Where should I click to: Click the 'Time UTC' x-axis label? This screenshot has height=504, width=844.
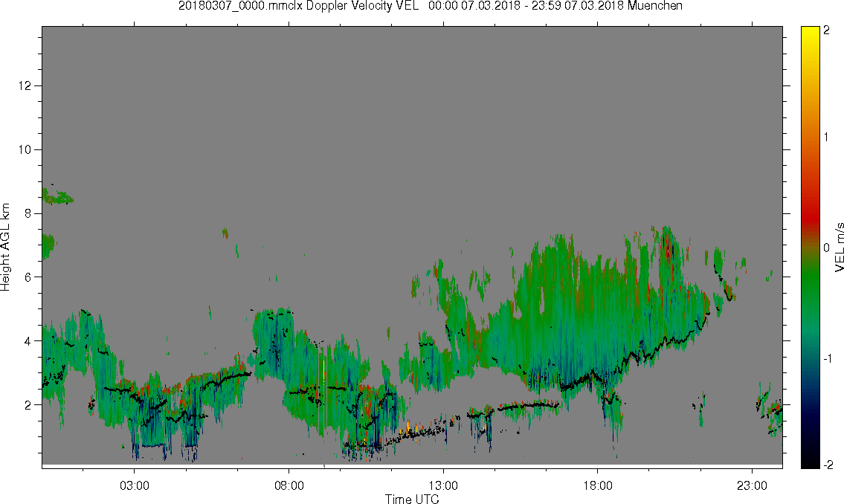click(x=412, y=499)
